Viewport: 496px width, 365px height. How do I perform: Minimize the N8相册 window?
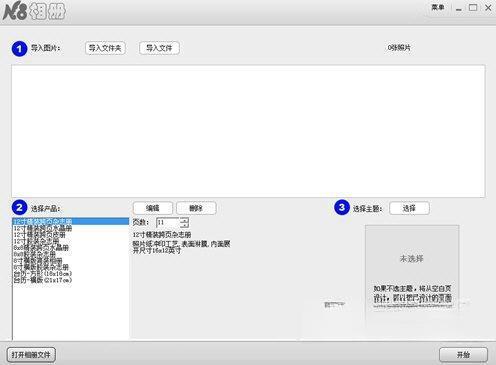point(459,8)
